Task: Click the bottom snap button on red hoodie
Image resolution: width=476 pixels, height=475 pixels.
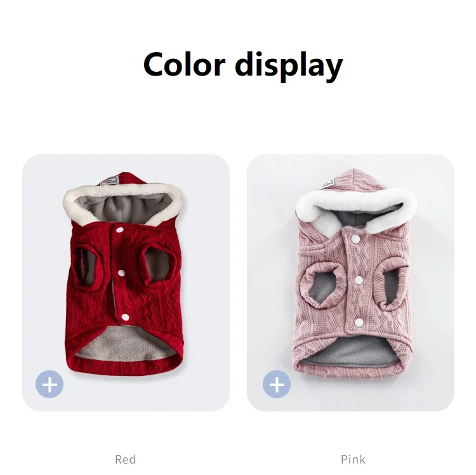Action: coord(125,318)
